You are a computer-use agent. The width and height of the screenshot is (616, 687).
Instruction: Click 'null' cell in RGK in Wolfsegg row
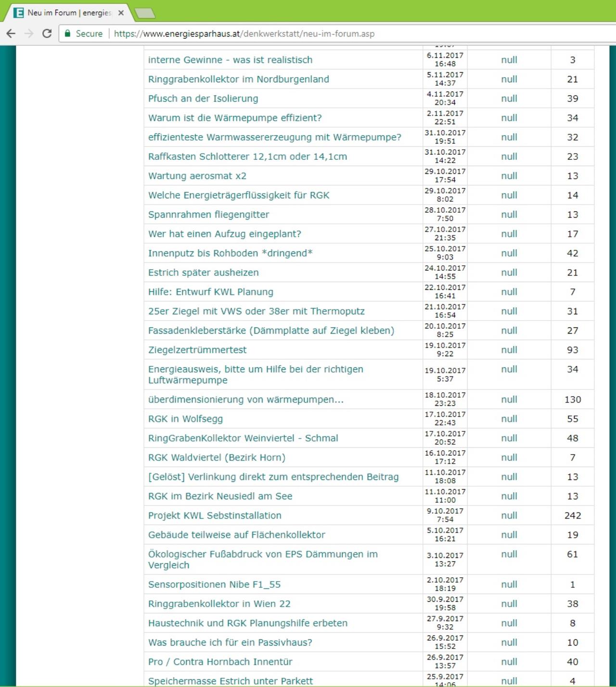(x=509, y=419)
